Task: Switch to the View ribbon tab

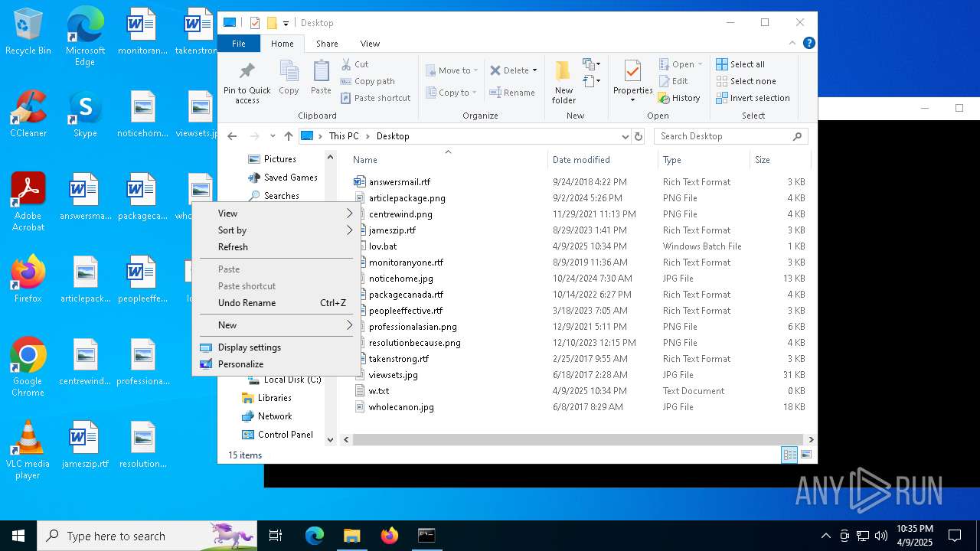Action: click(x=370, y=44)
